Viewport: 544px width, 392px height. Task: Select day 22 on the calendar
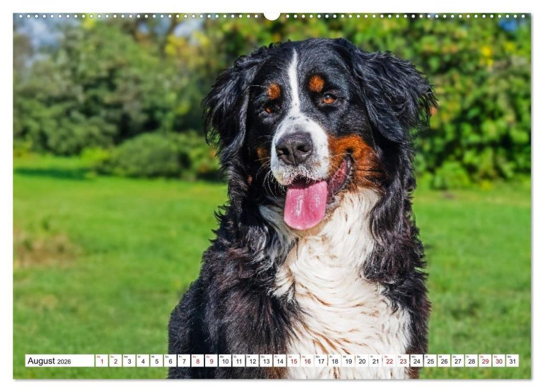389,361
